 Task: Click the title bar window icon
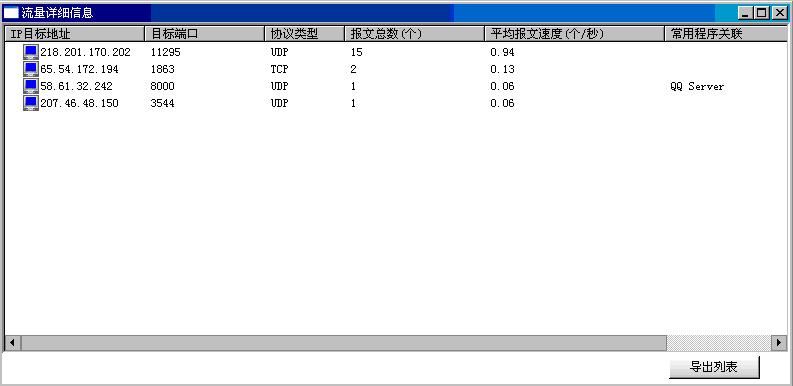pos(11,13)
